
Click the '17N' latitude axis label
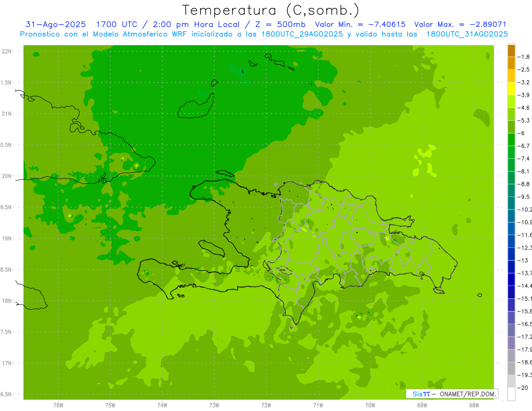[x=7, y=363]
